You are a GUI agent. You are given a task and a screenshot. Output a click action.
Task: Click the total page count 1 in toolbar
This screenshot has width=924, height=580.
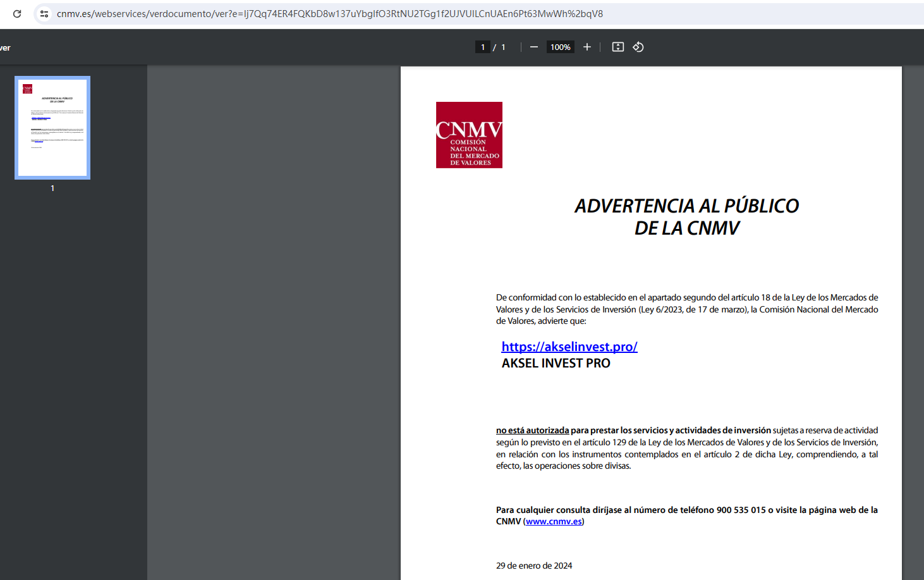tap(503, 47)
